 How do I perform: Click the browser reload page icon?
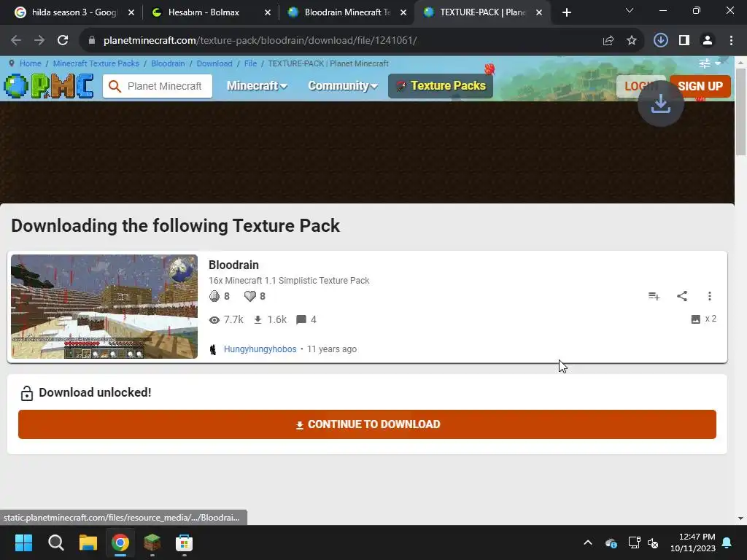pyautogui.click(x=63, y=41)
